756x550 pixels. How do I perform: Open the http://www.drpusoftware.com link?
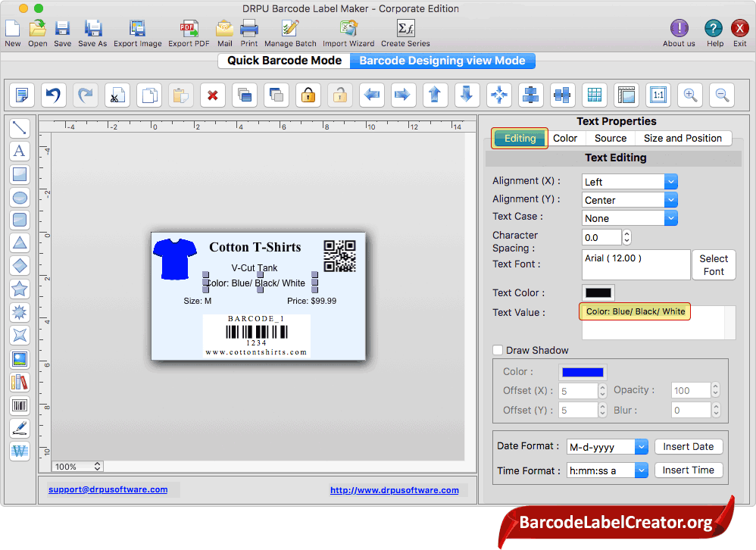tap(395, 490)
